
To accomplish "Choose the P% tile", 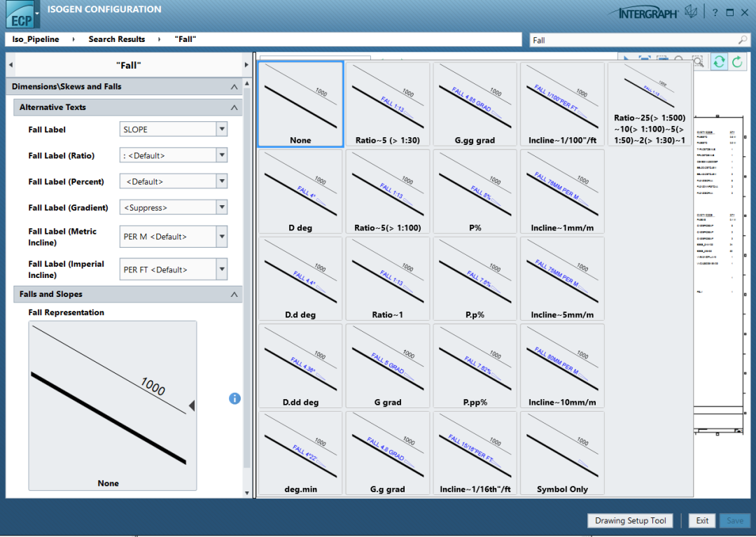I will (475, 191).
